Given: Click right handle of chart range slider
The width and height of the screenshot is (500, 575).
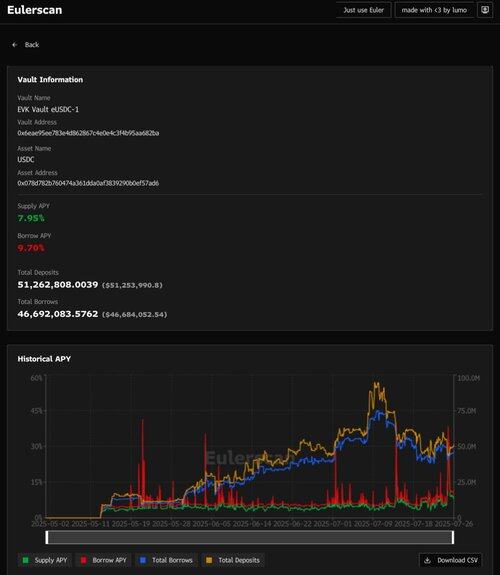Looking at the screenshot, I should point(453,537).
